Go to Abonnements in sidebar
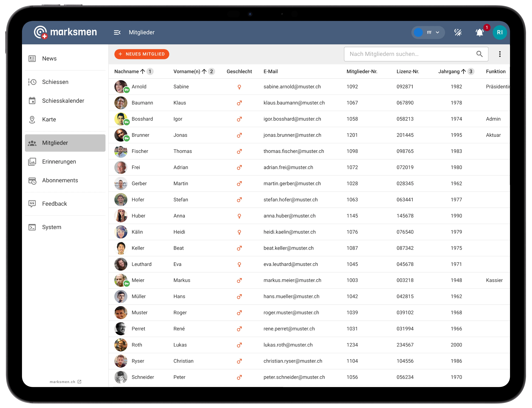 (60, 180)
